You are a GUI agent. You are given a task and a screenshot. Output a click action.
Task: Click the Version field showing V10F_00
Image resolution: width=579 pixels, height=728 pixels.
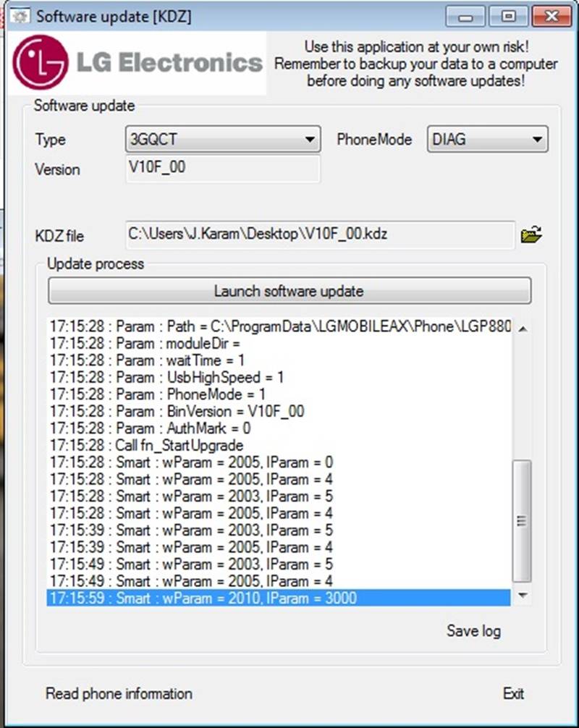pyautogui.click(x=223, y=168)
